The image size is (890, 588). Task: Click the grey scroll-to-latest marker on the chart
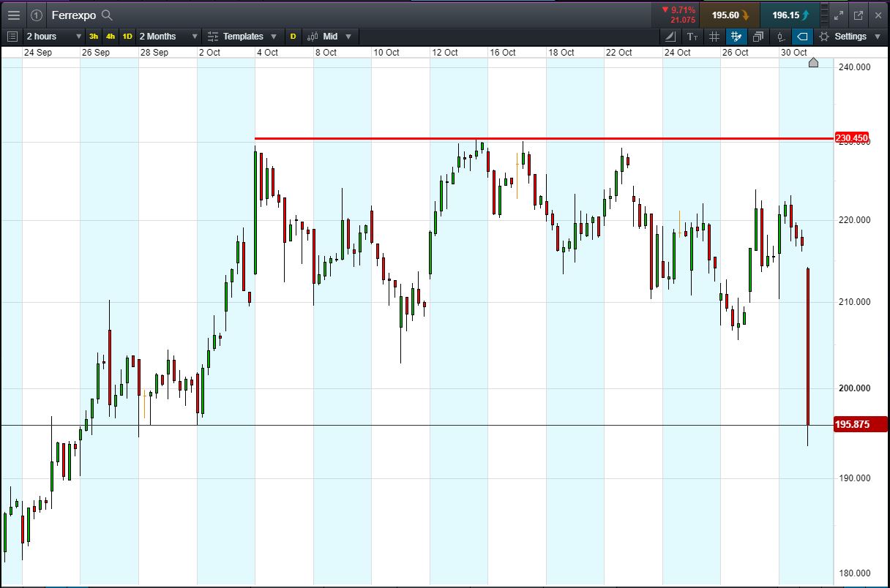tap(813, 63)
